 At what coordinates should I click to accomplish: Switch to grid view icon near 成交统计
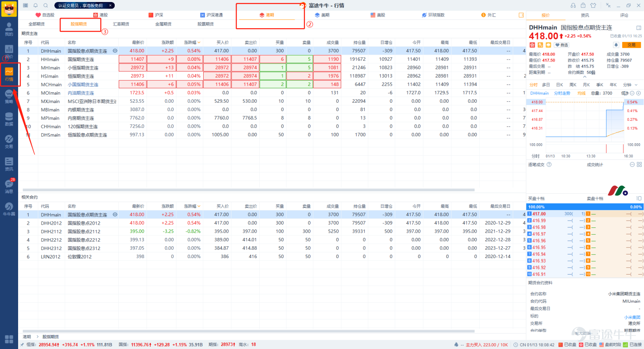(639, 164)
